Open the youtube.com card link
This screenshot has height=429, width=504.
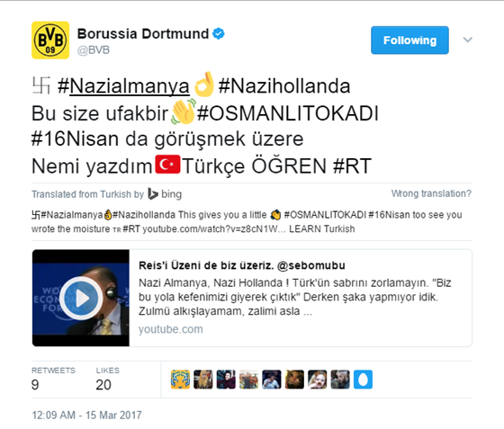click(x=171, y=329)
